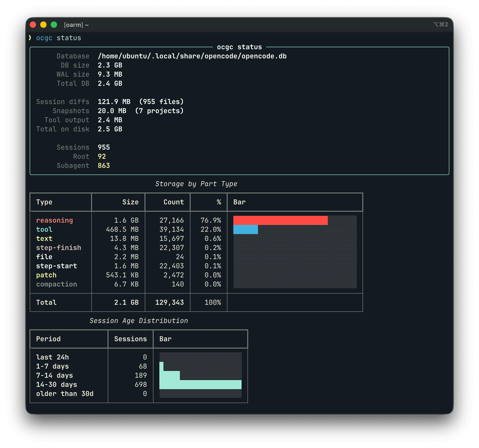The image size is (479, 448).
Task: Click the green zoom window button
Action: tap(54, 25)
